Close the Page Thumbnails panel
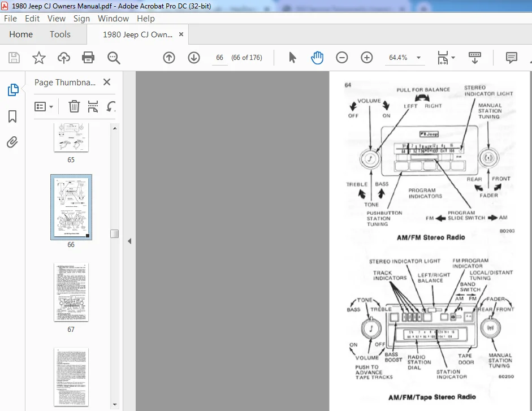This screenshot has width=532, height=411. 107,82
